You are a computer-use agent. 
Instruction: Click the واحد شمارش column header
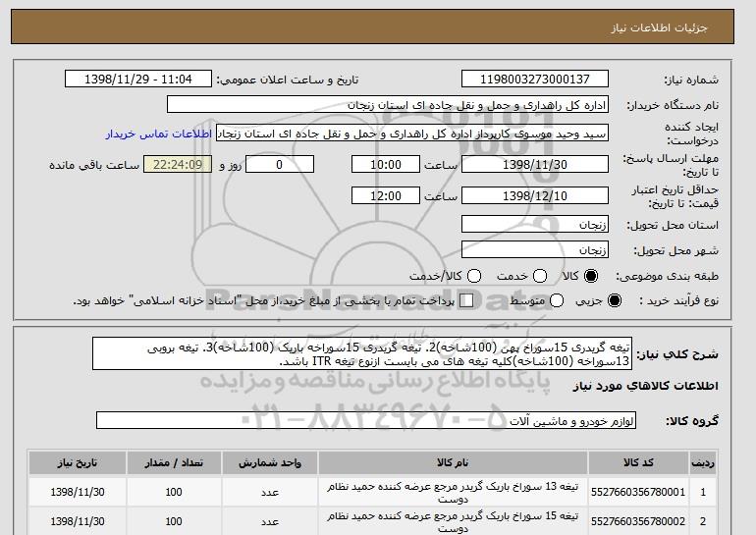(x=270, y=462)
